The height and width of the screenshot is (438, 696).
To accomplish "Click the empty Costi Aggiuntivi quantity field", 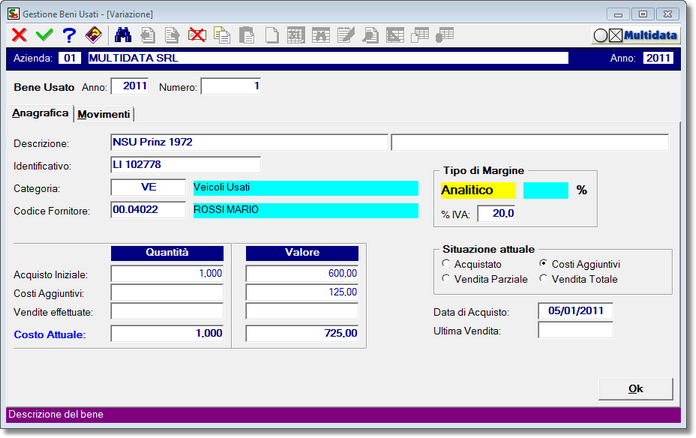I will 167,292.
